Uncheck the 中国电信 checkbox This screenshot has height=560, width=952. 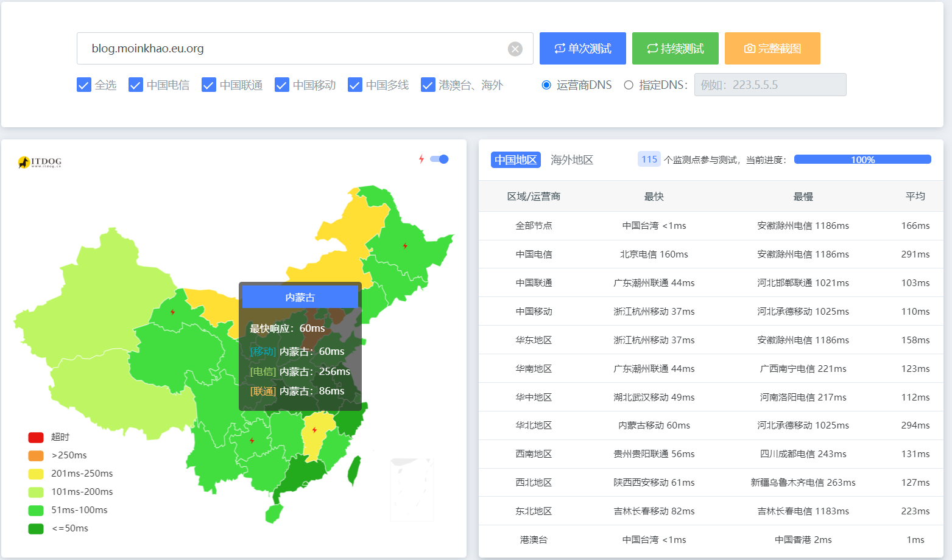click(136, 85)
